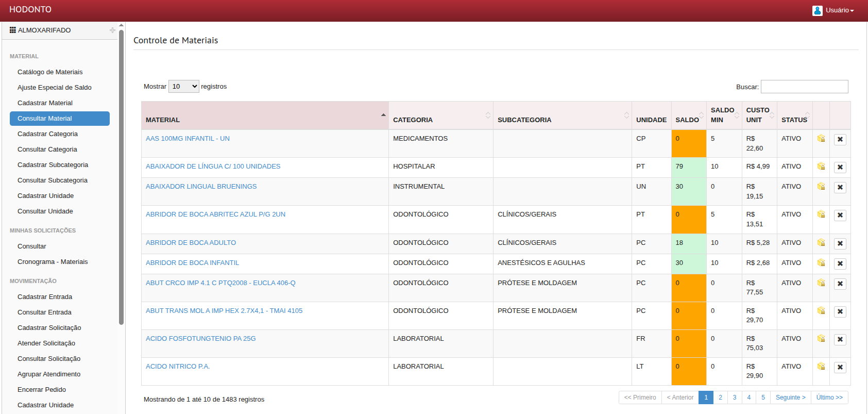Click the Seguinte next page button
This screenshot has height=414, width=868.
click(790, 398)
